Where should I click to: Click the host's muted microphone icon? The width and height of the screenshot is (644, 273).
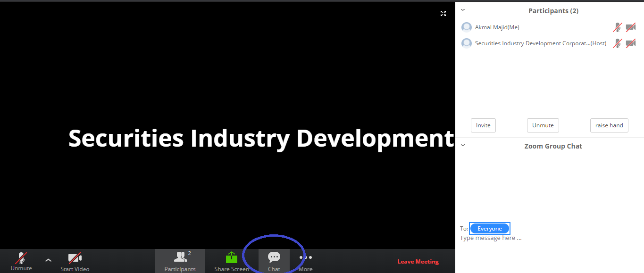pyautogui.click(x=618, y=43)
